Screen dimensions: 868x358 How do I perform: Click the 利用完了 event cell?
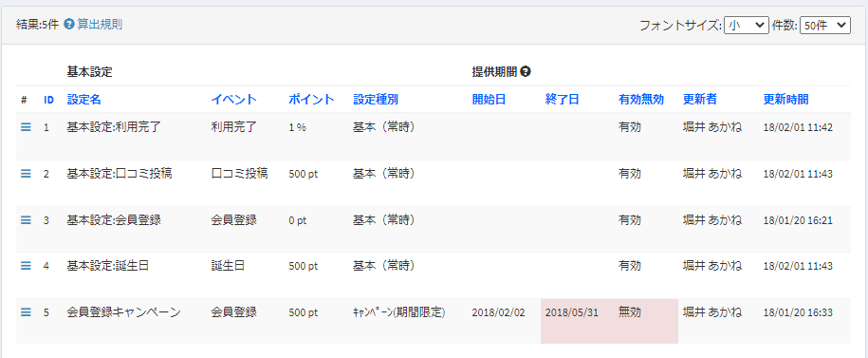[x=234, y=127]
